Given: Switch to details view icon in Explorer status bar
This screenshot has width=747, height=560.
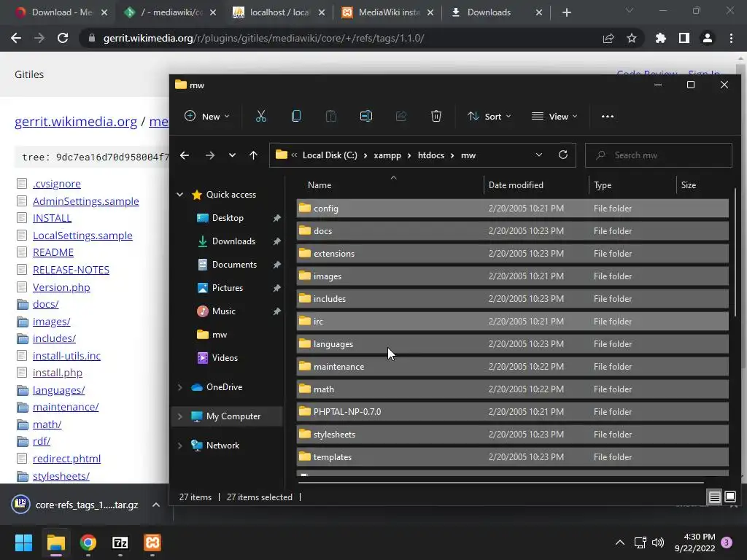Looking at the screenshot, I should point(715,497).
